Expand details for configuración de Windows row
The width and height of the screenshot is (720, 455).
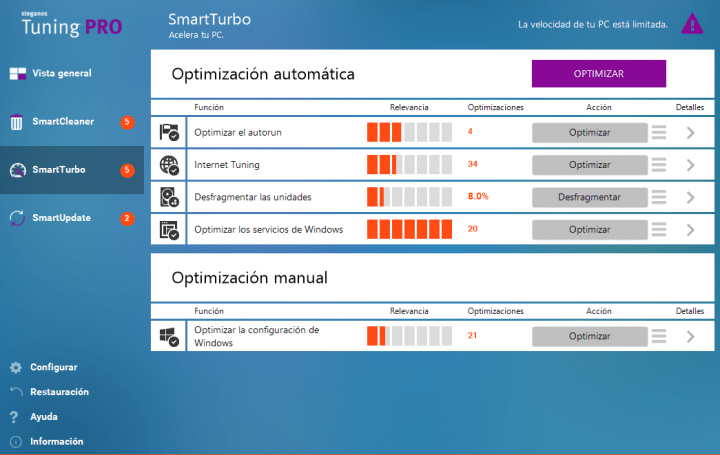(x=690, y=336)
